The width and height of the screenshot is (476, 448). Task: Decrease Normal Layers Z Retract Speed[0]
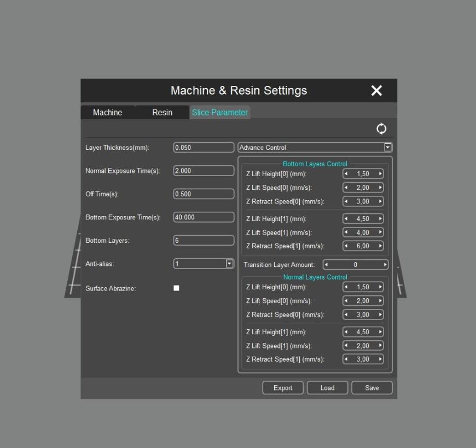click(346, 315)
